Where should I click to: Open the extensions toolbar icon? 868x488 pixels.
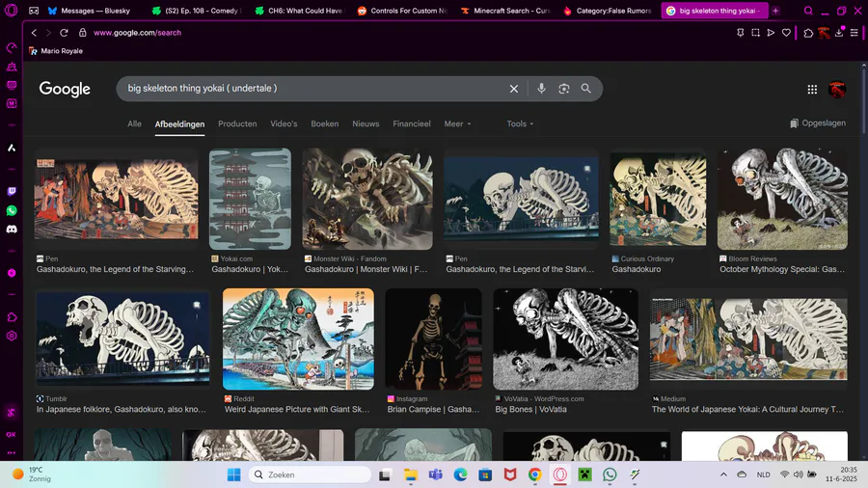pyautogui.click(x=808, y=33)
